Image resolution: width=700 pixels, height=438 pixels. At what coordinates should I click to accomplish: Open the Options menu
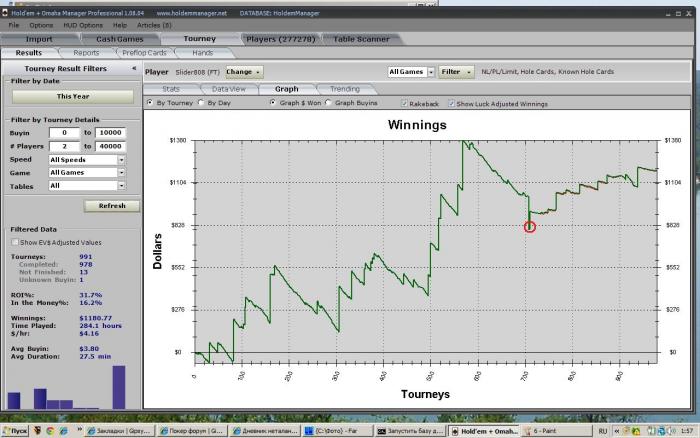(x=42, y=25)
